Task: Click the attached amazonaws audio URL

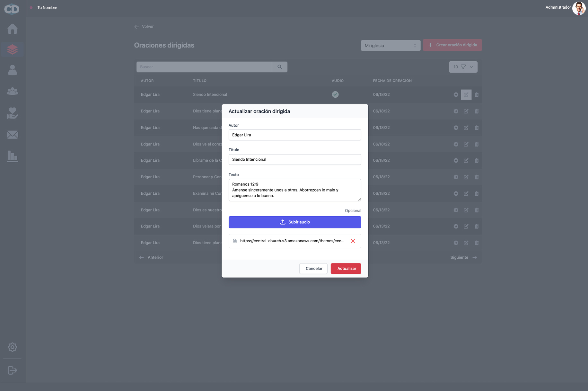Action: 292,241
